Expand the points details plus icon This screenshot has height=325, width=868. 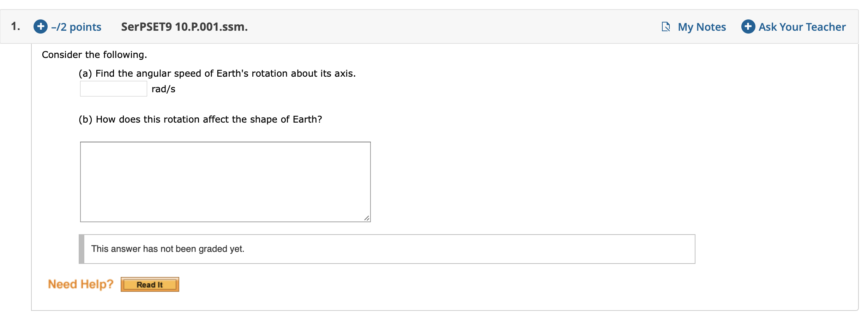(41, 26)
